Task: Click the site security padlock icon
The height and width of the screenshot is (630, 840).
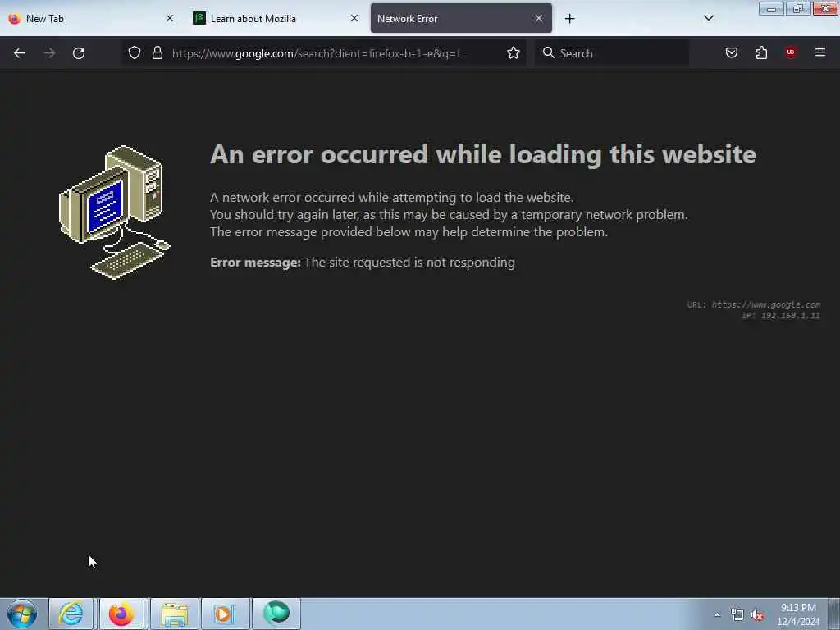Action: (157, 52)
